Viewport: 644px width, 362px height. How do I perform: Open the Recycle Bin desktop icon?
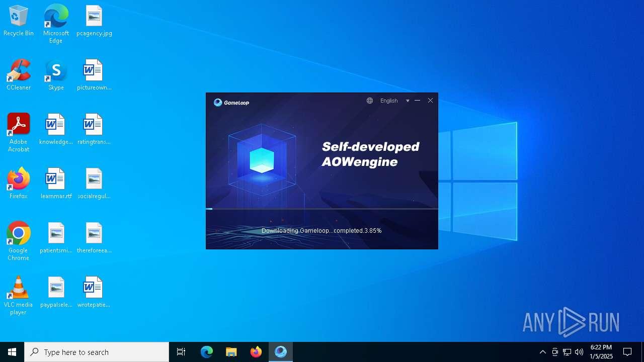19,21
